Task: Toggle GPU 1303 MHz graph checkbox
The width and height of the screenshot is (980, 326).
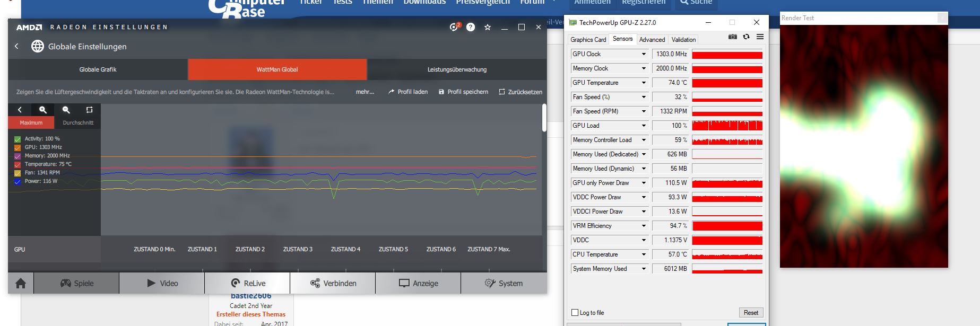Action: coord(18,147)
